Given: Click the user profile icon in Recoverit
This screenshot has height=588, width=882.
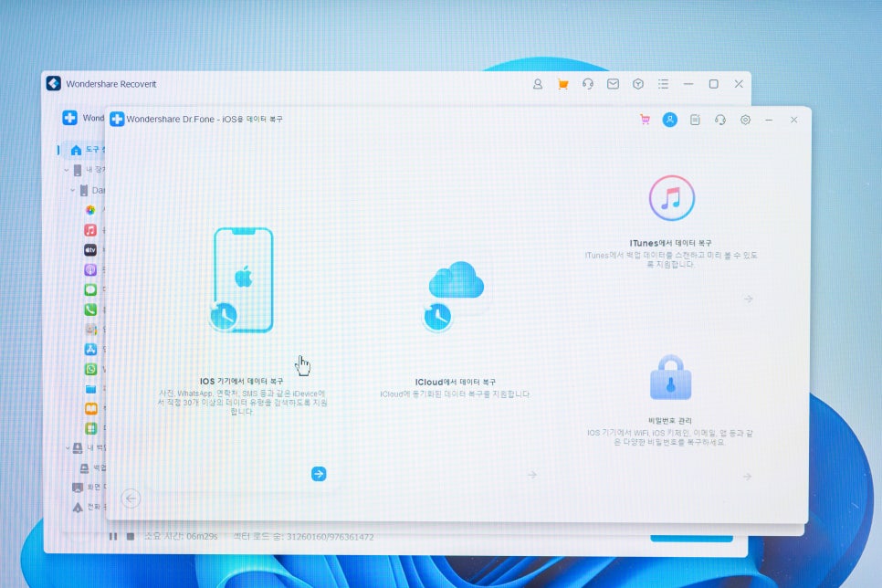Looking at the screenshot, I should pos(538,84).
